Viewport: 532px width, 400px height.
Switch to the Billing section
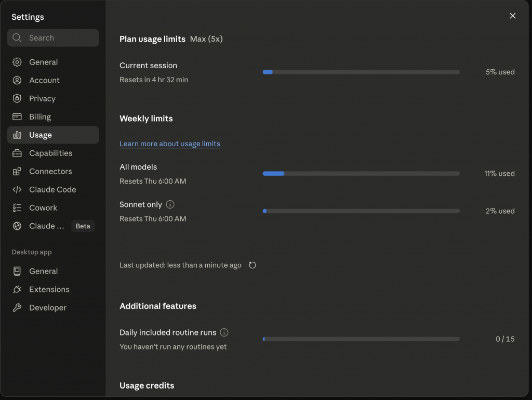(x=53, y=117)
